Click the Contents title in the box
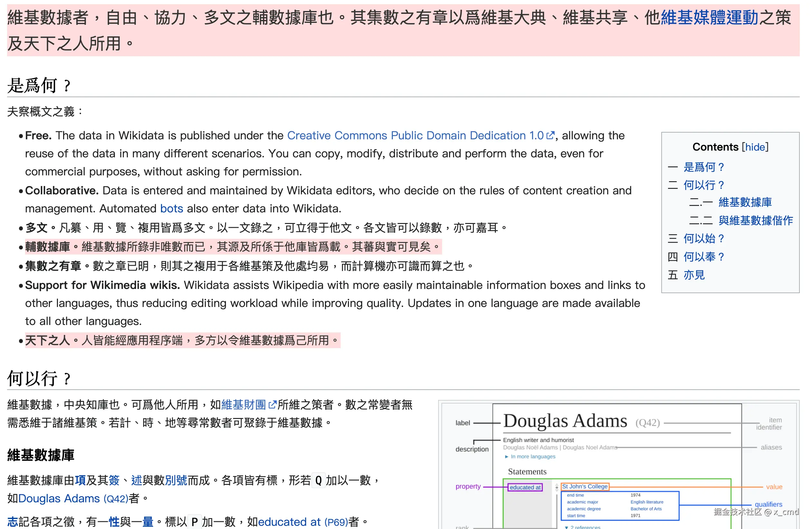 point(715,147)
